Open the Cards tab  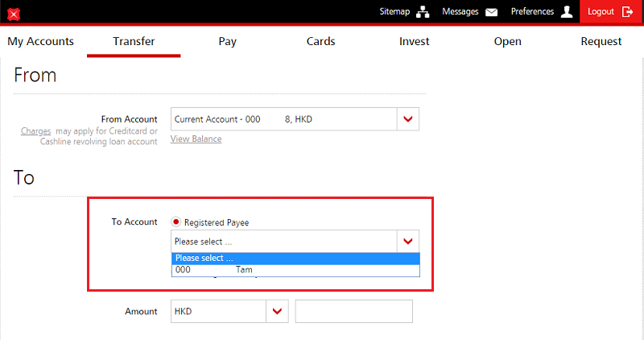click(x=320, y=41)
